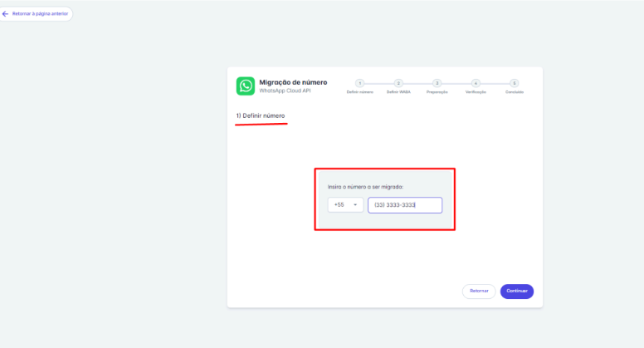This screenshot has height=348, width=644.
Task: Click the caret arrow beside +55
Action: pos(355,204)
